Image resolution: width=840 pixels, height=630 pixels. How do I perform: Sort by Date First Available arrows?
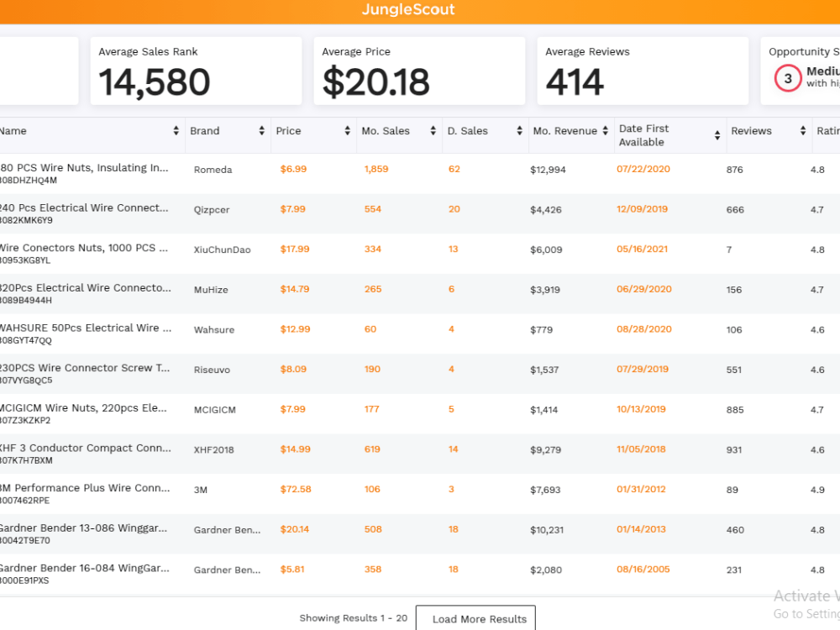(x=717, y=135)
